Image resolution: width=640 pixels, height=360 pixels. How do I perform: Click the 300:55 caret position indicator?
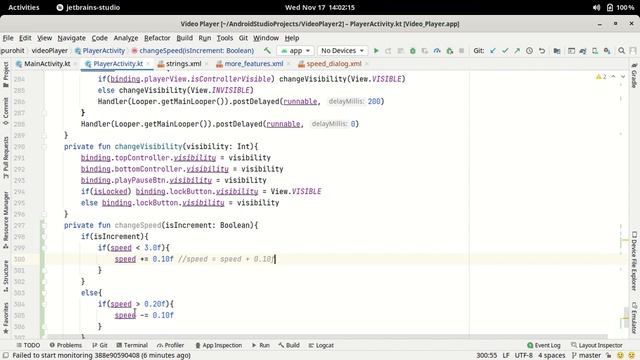pos(487,356)
